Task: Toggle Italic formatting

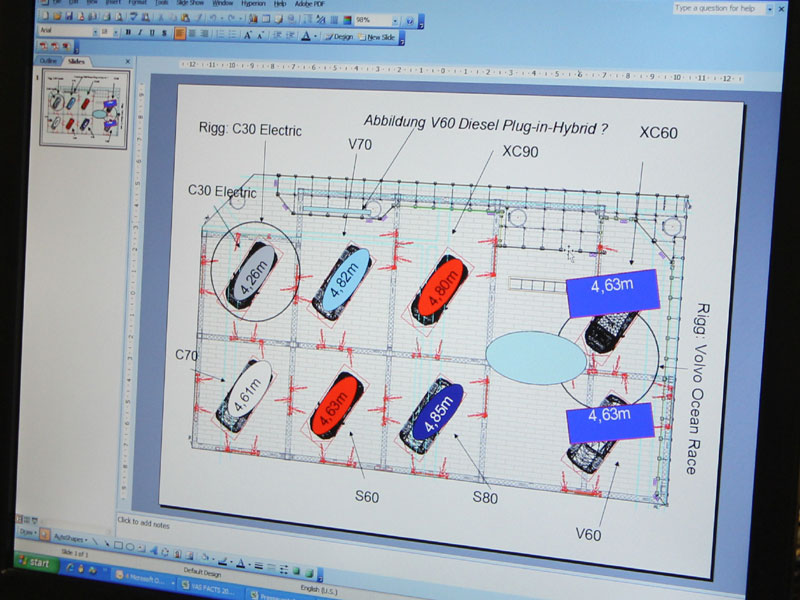Action: [140, 33]
